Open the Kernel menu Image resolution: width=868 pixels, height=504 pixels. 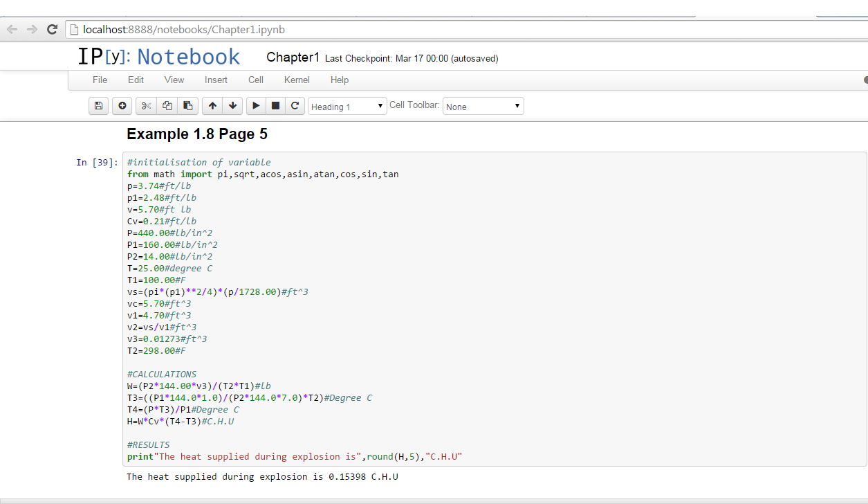pyautogui.click(x=297, y=80)
